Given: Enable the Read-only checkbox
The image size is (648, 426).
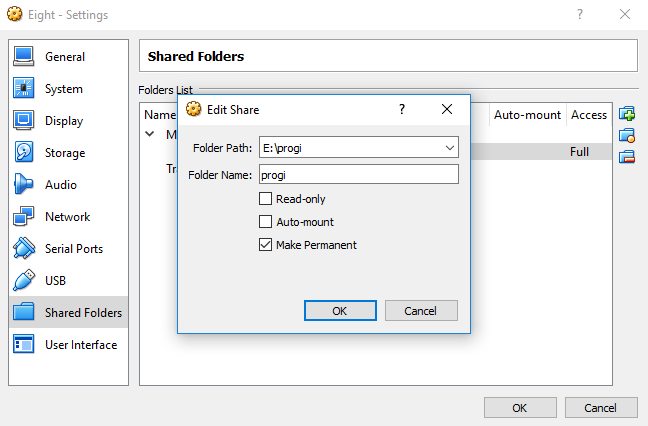Looking at the screenshot, I should (265, 199).
